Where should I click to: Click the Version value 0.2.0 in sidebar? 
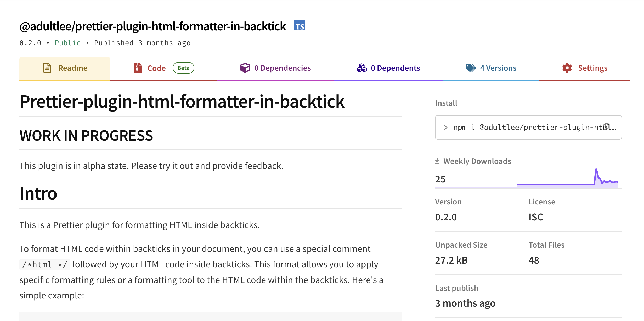[x=446, y=217]
